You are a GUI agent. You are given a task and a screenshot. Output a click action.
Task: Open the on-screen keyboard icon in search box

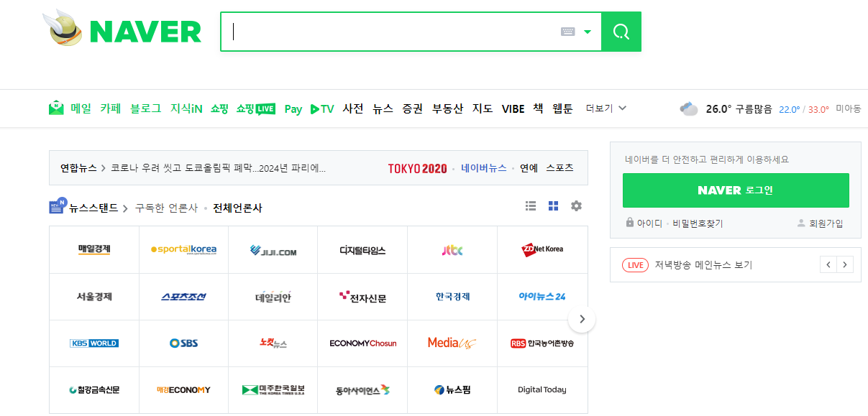[567, 32]
